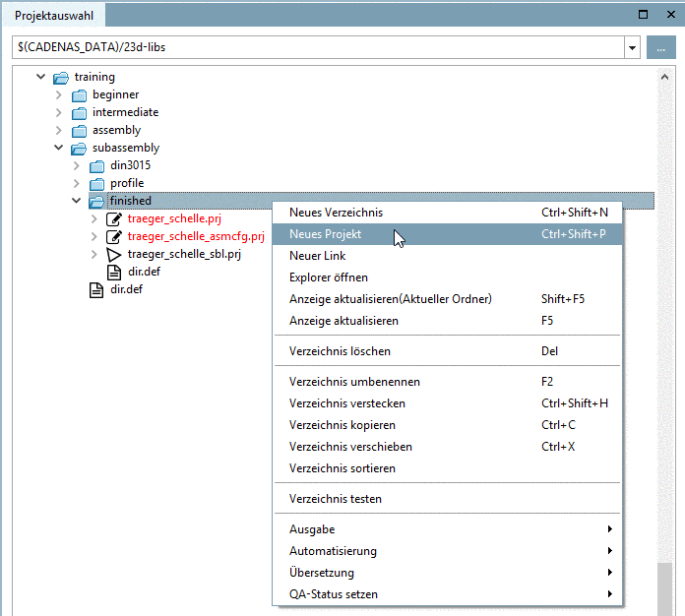Select Verzeichnis sortieren
The height and width of the screenshot is (616, 685).
pos(447,468)
